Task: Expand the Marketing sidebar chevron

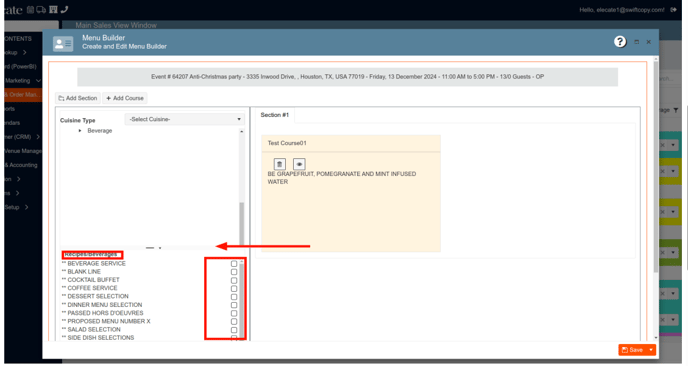Action: [38, 81]
